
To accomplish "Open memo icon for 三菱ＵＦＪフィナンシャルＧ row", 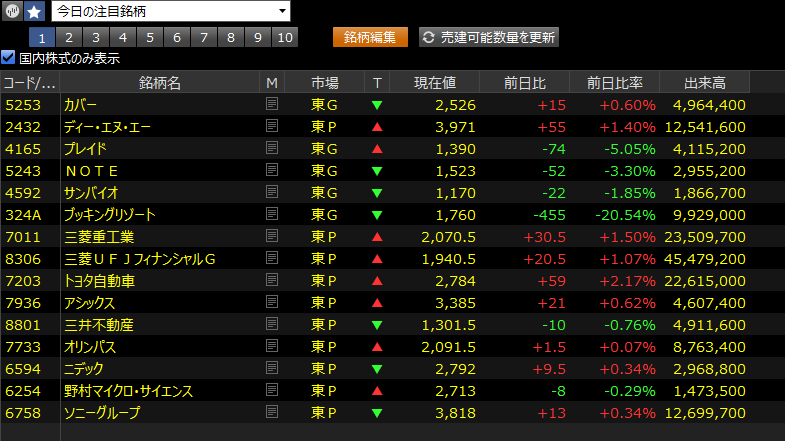I will coord(272,258).
